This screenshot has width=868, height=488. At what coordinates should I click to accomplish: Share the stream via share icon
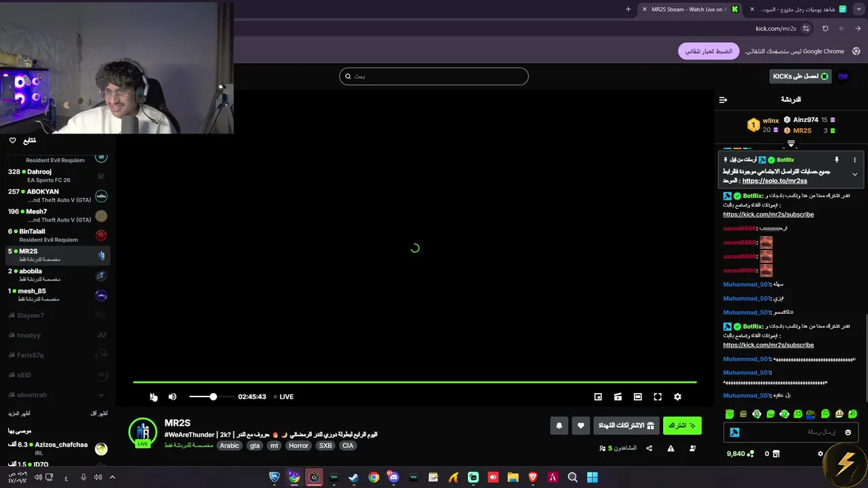(x=649, y=448)
